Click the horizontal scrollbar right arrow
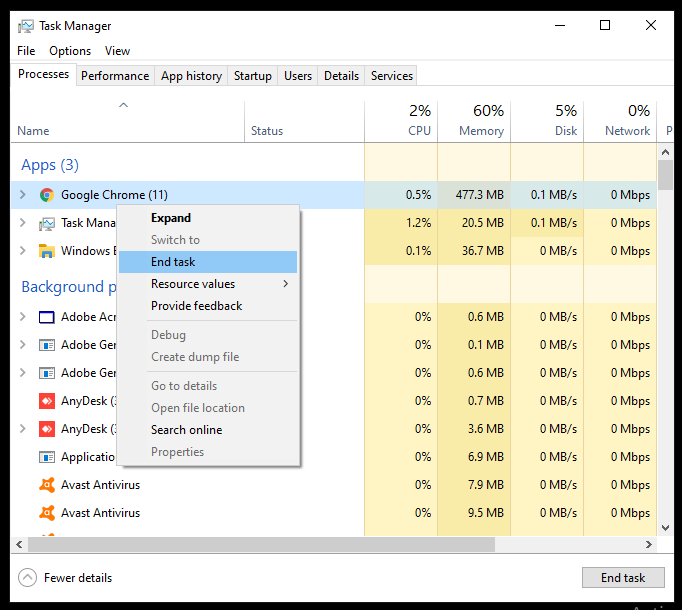Screen dimensions: 682x610 tap(649, 544)
